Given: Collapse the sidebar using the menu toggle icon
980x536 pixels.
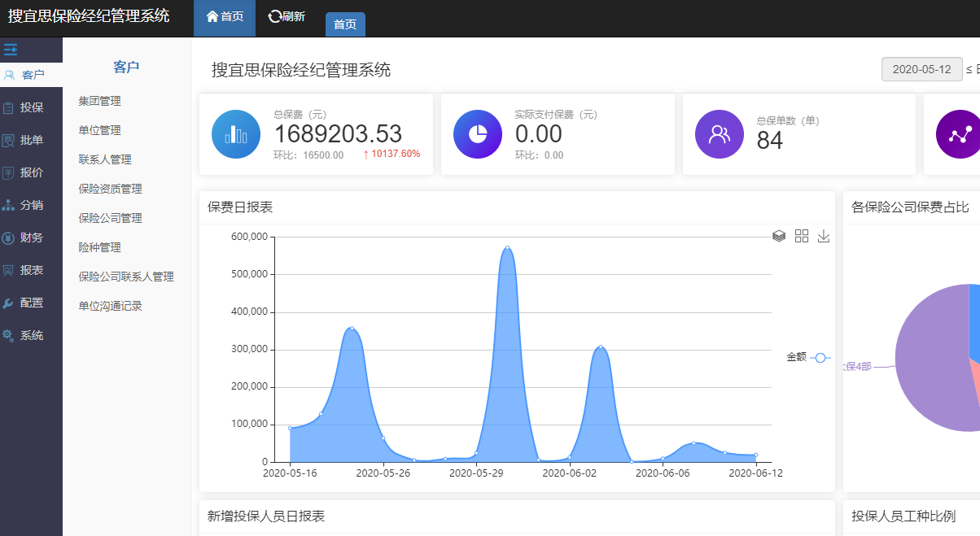Looking at the screenshot, I should 11,50.
